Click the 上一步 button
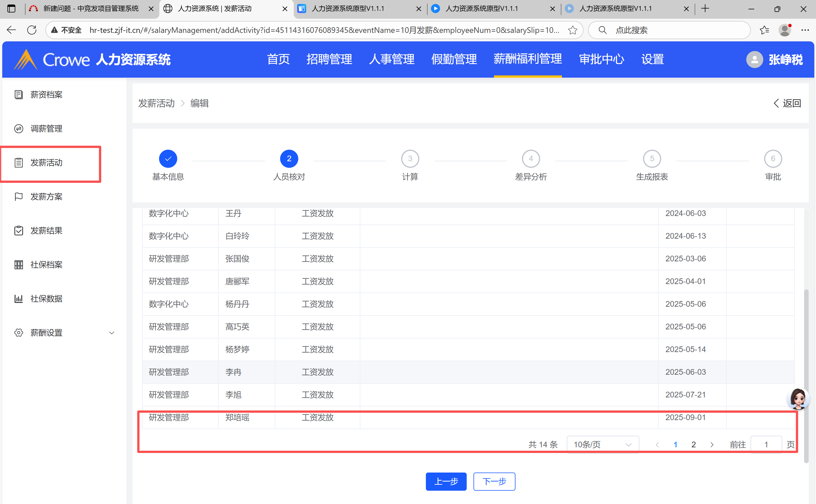816x504 pixels. (x=446, y=481)
